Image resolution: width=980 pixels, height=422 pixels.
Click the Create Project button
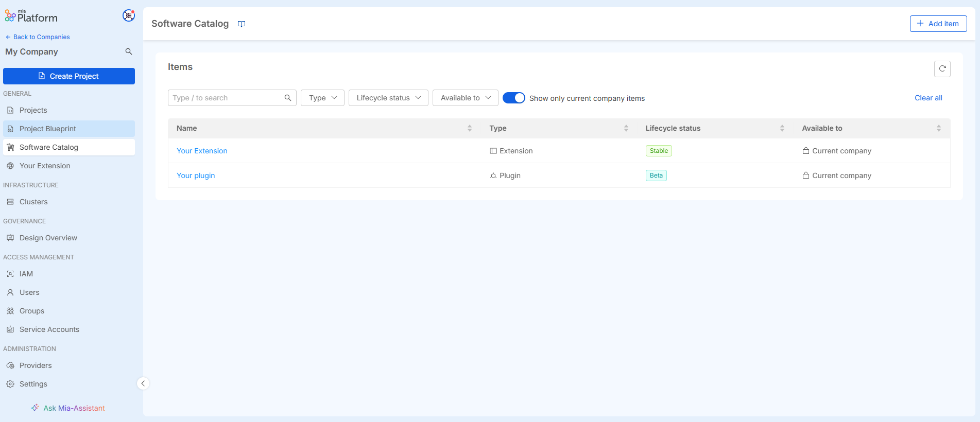(x=69, y=76)
